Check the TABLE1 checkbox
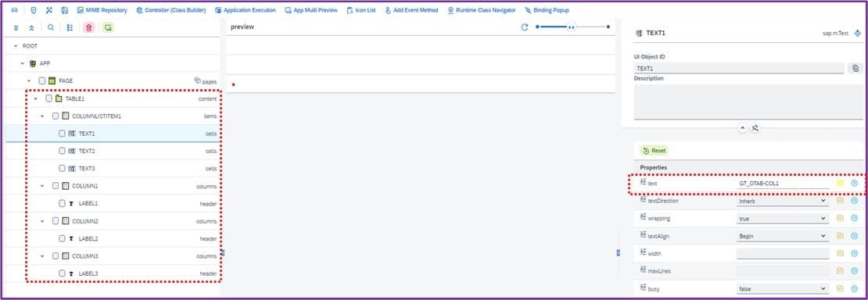 click(x=48, y=98)
